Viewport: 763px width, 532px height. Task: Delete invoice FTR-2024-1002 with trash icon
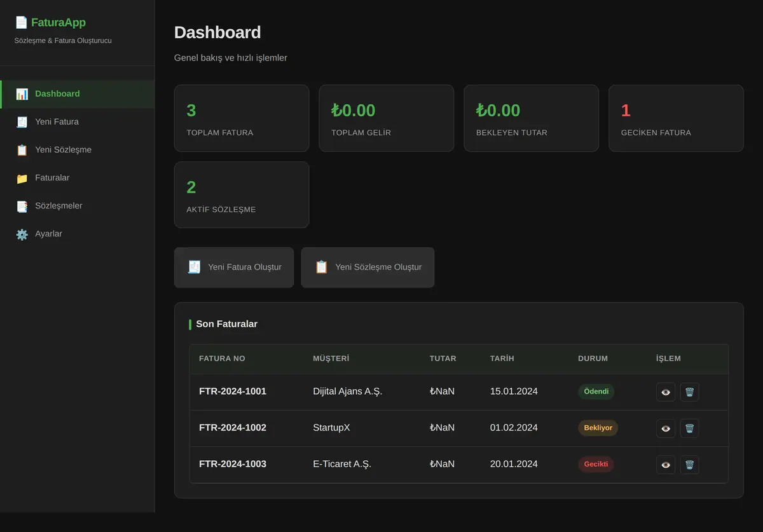point(689,428)
